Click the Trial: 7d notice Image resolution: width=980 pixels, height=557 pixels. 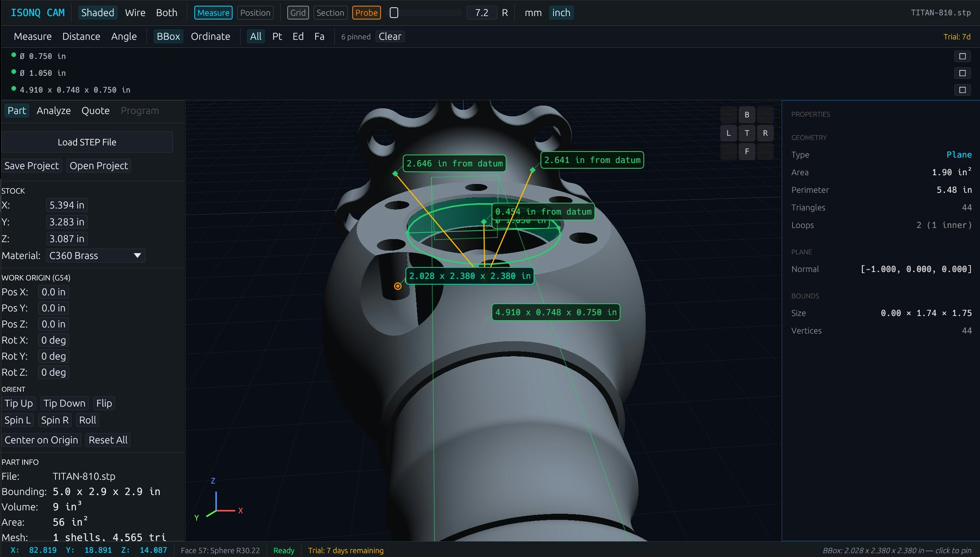(957, 37)
